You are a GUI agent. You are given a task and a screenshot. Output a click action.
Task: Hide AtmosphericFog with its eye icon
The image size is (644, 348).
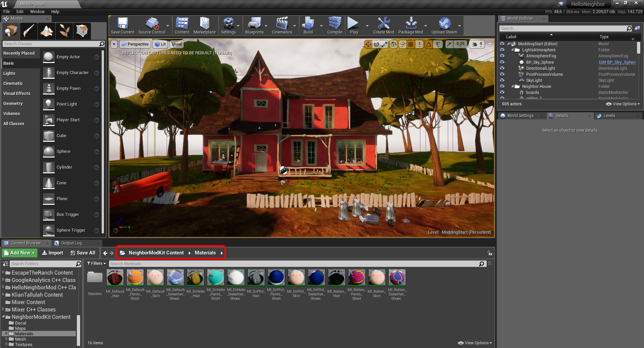tap(502, 56)
